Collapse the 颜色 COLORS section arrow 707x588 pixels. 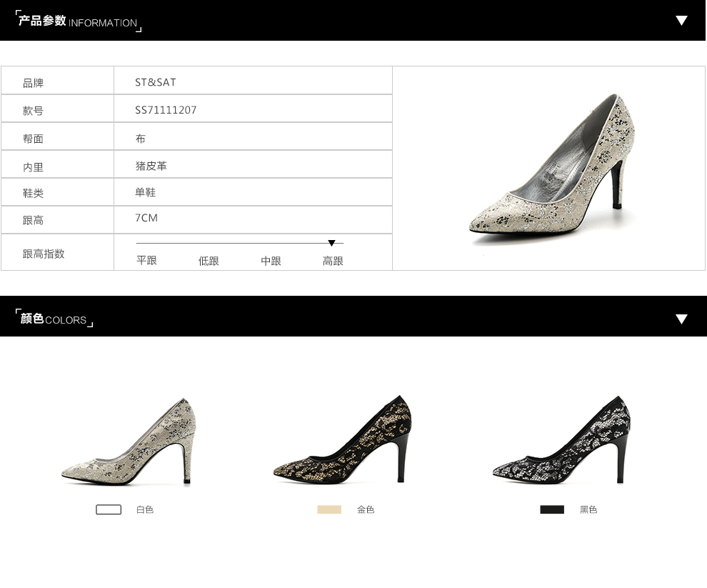tap(681, 319)
